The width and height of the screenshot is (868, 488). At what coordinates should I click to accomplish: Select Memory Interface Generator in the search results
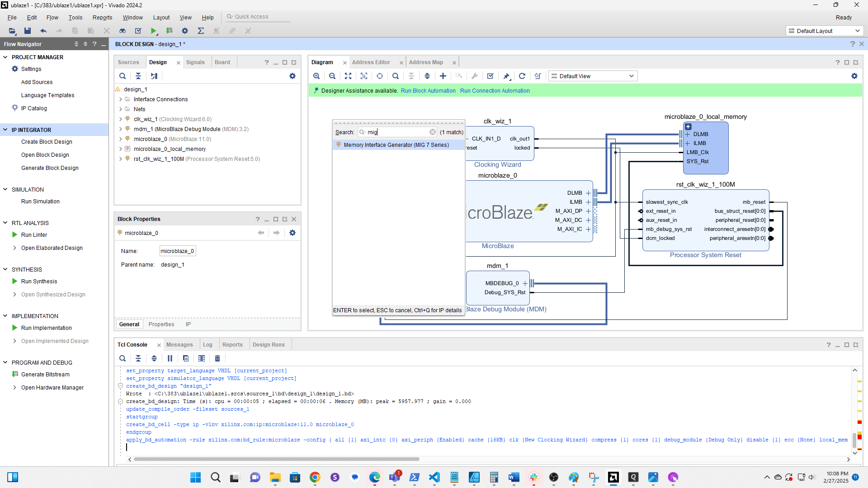(396, 145)
